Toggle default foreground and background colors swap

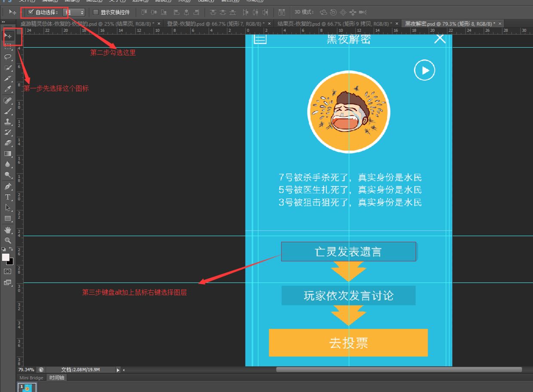point(12,248)
